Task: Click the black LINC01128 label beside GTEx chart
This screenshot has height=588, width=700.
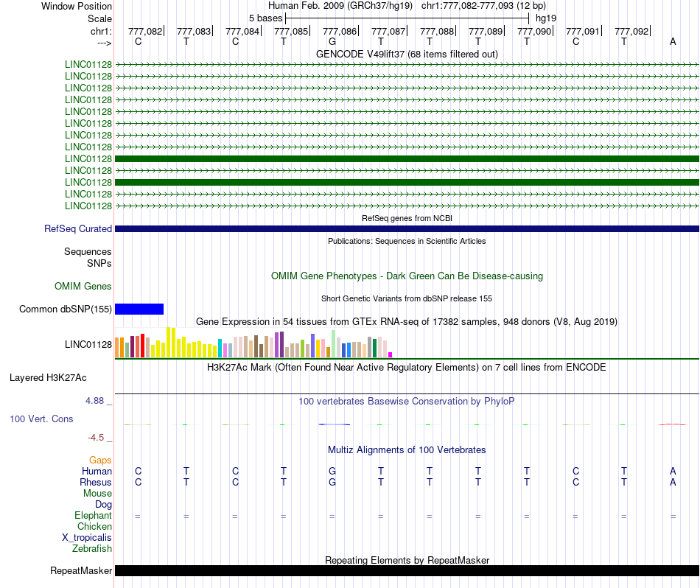Action: click(88, 344)
